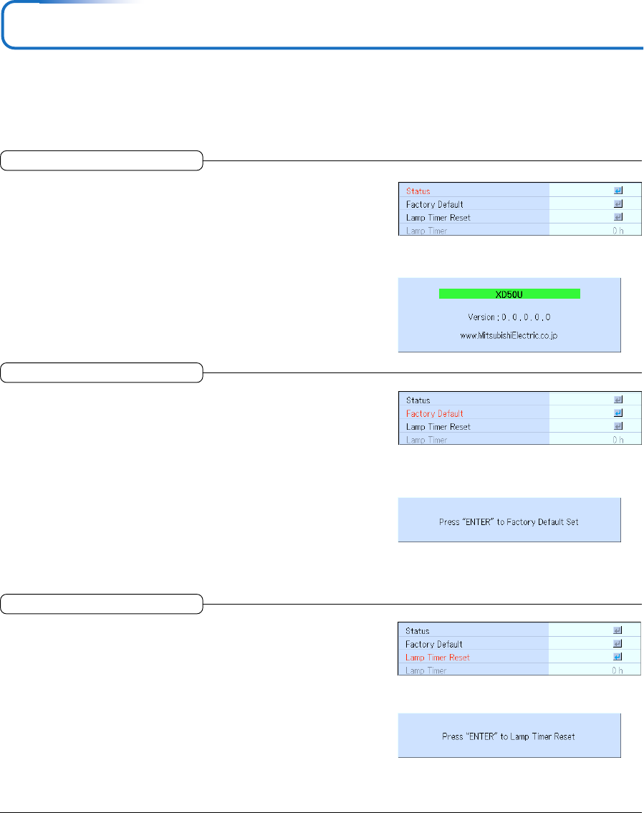The width and height of the screenshot is (644, 813).
Task: Click Factory Default enter icon in red-Lamp-Timer-Reset menu
Action: (x=617, y=644)
